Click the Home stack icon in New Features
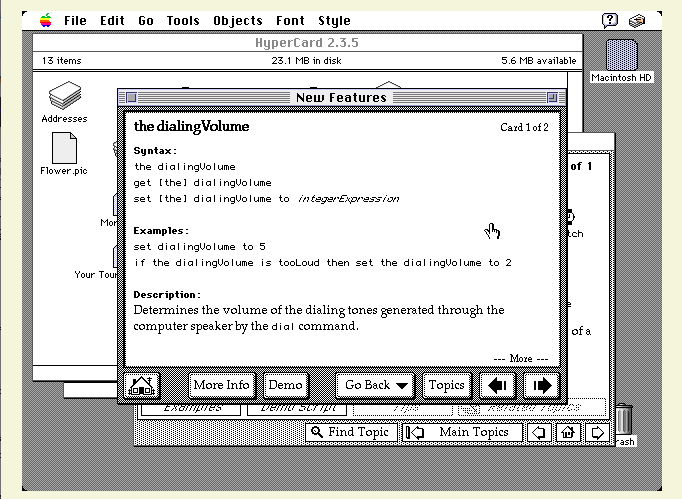682x499 pixels. 141,385
